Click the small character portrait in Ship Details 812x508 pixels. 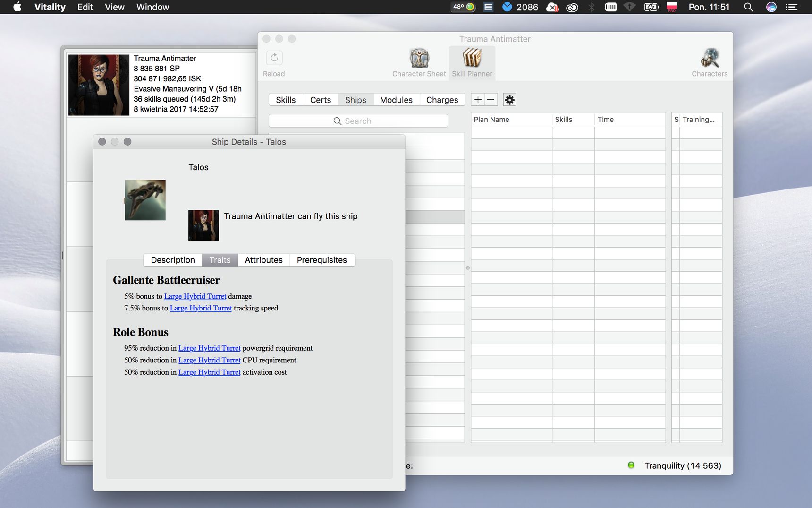tap(203, 225)
